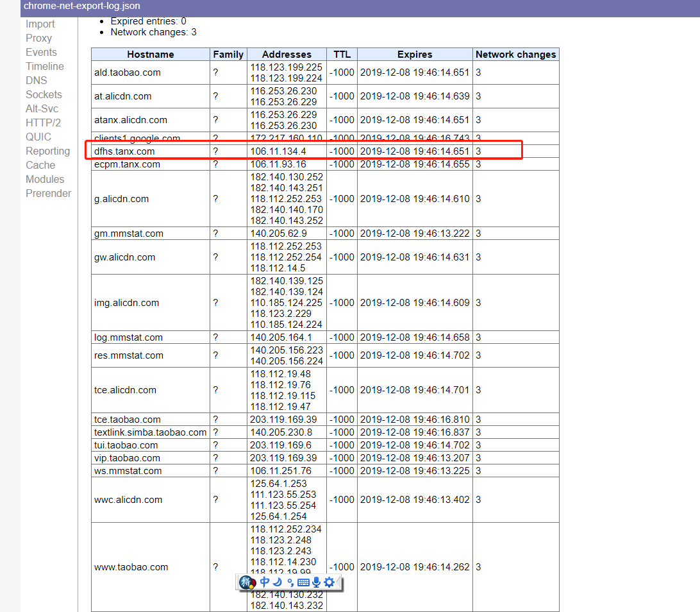
Task: Open the Reporting section in sidebar
Action: [x=48, y=151]
